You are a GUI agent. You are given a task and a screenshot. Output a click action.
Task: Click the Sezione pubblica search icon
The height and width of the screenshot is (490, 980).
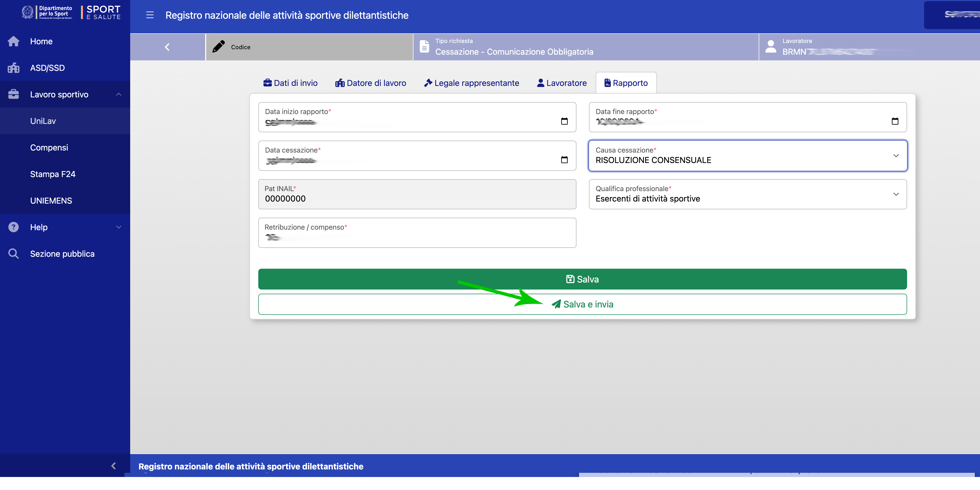click(14, 254)
